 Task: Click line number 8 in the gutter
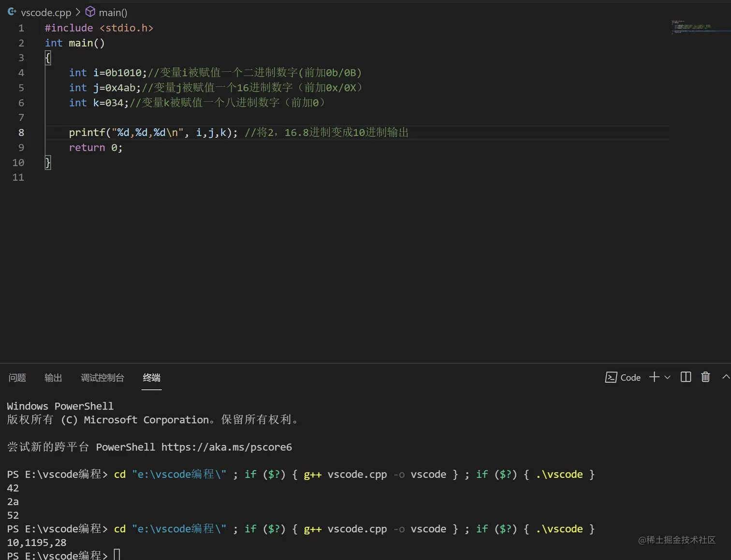21,133
